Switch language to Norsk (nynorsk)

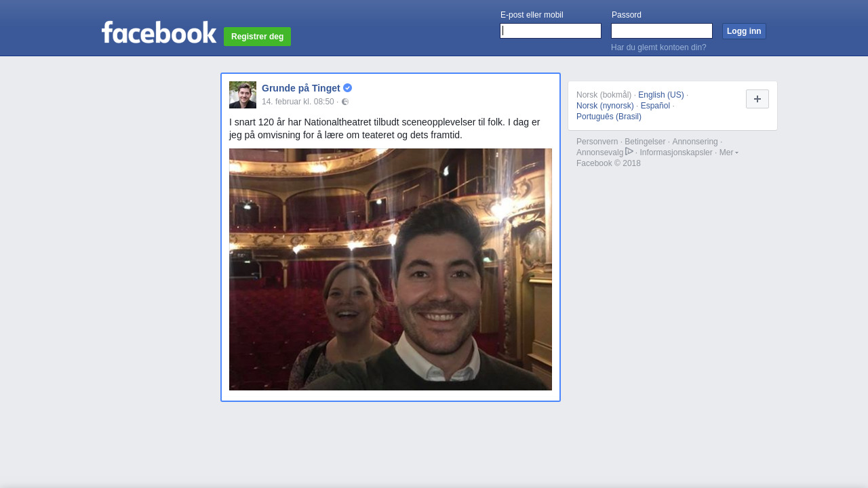pyautogui.click(x=605, y=106)
